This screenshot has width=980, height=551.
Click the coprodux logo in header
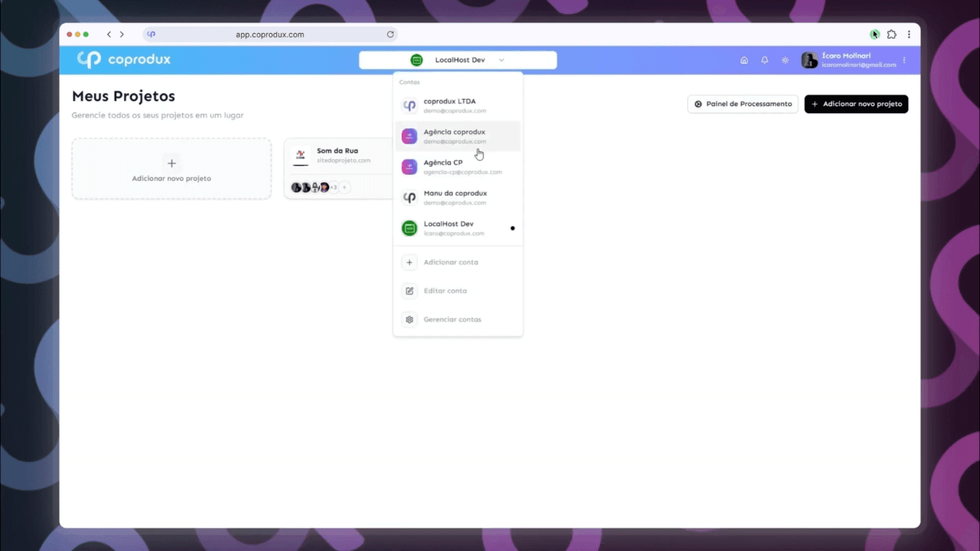pos(124,60)
